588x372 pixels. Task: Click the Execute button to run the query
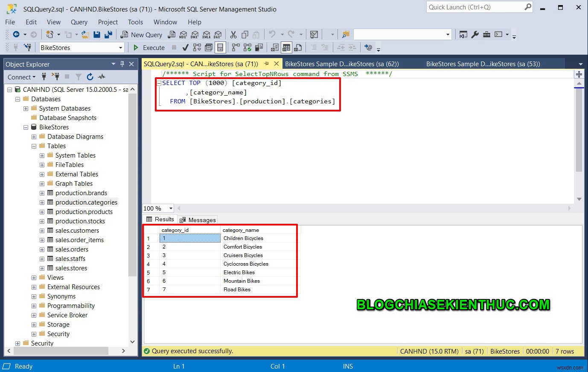pyautogui.click(x=148, y=47)
